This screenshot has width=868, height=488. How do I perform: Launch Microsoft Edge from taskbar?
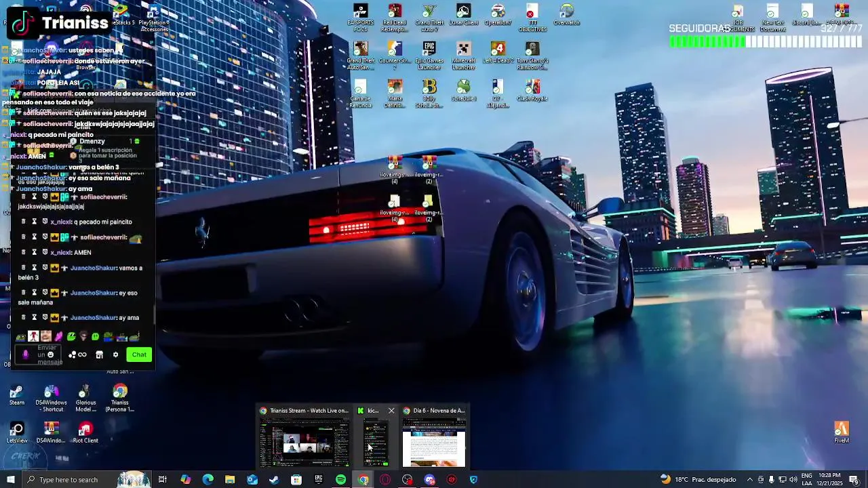(208, 480)
